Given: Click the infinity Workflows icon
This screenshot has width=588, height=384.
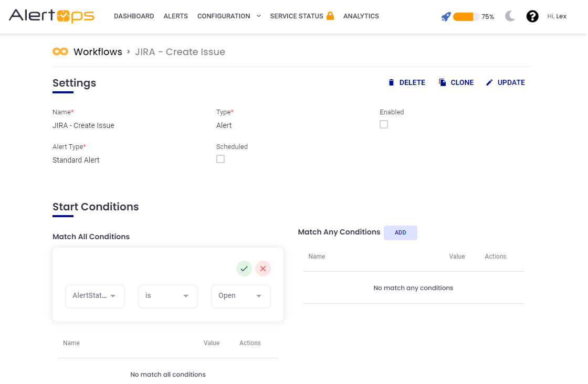Looking at the screenshot, I should (60, 51).
